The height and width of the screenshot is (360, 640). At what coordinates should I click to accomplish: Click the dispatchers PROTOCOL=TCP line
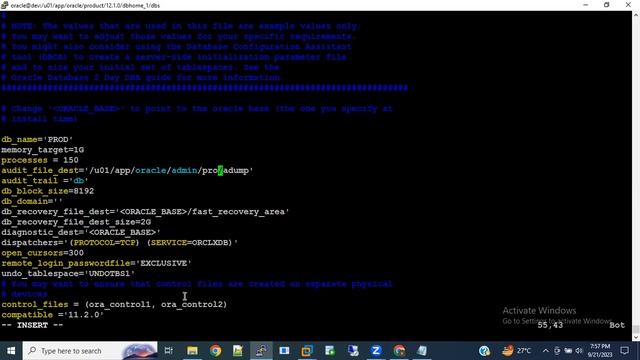120,242
